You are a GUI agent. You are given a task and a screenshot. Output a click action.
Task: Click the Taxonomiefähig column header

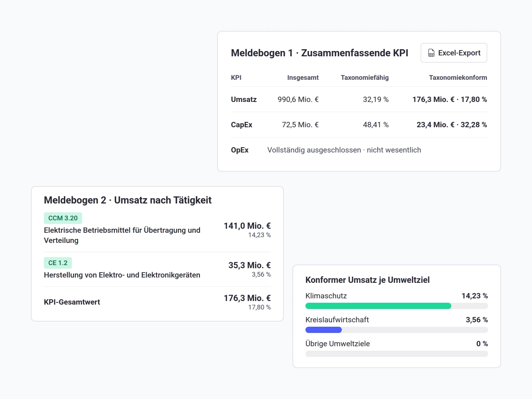click(365, 78)
